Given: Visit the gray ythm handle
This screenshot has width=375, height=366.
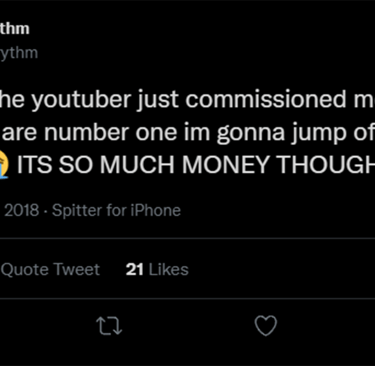Looking at the screenshot, I should coord(19,53).
